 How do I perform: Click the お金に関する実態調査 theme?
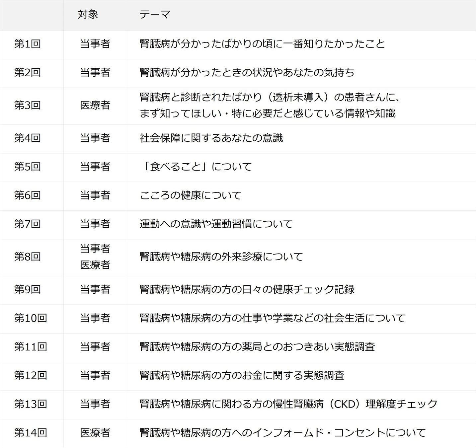[242, 375]
